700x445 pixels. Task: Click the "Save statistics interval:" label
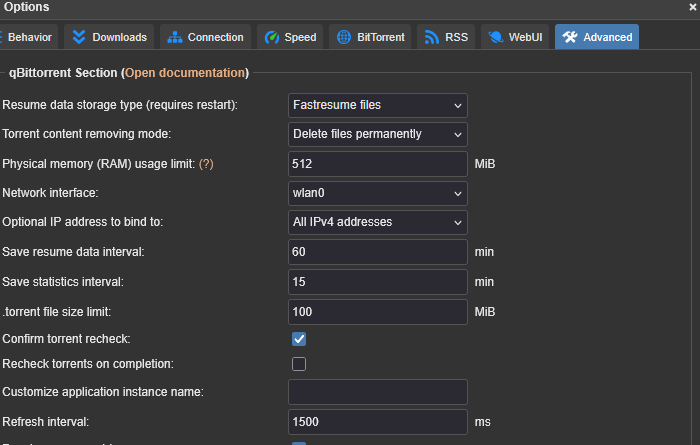click(x=63, y=282)
